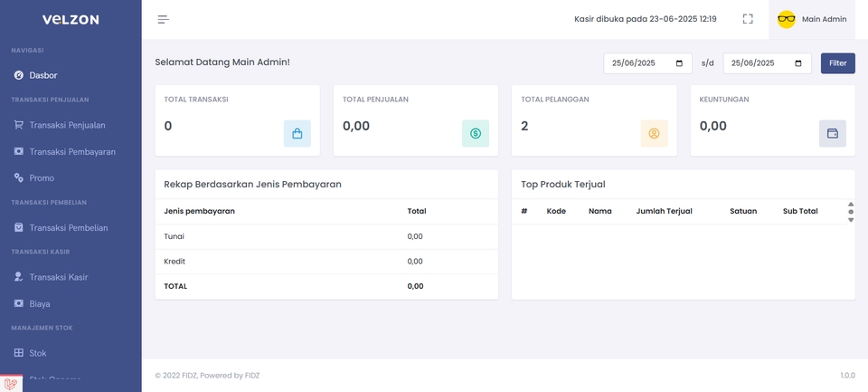Apply dates with the Filter button
Viewport: 868px width, 392px height.
pyautogui.click(x=837, y=63)
